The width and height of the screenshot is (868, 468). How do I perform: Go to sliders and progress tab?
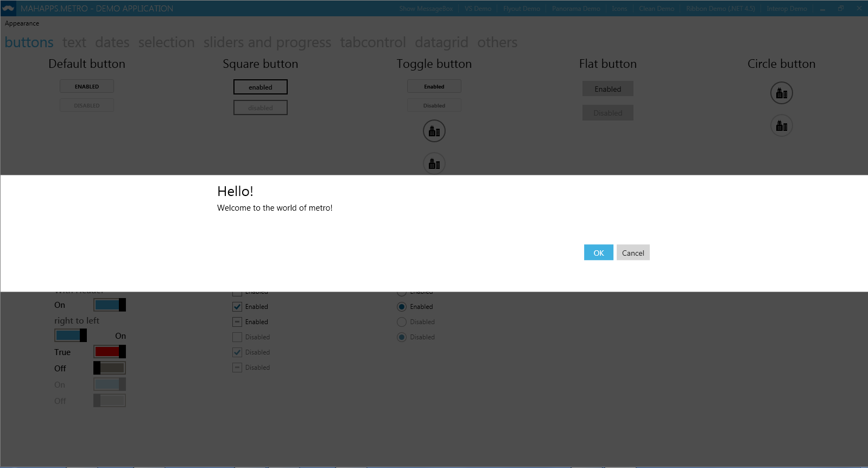click(267, 42)
